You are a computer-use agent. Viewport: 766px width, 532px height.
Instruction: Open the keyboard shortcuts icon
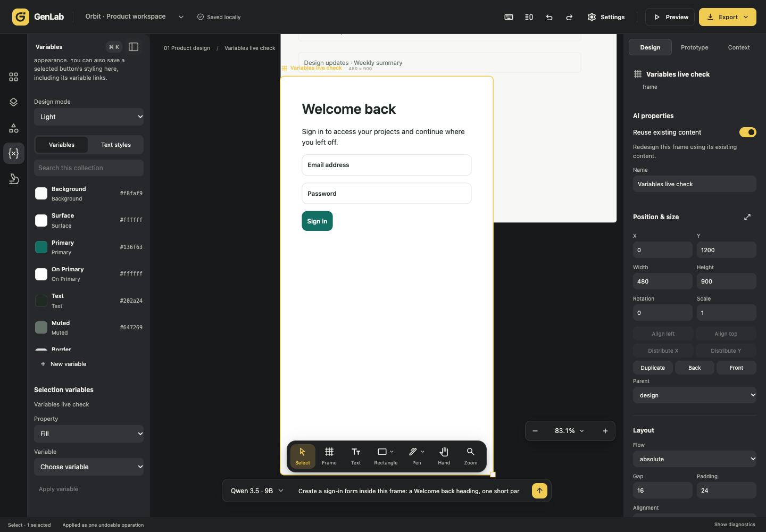click(509, 17)
